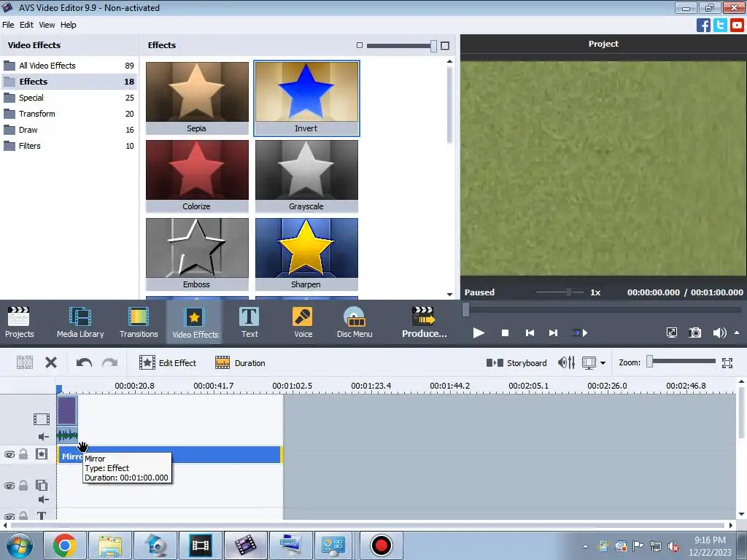The width and height of the screenshot is (747, 560).
Task: Jump to next frame
Action: point(553,332)
